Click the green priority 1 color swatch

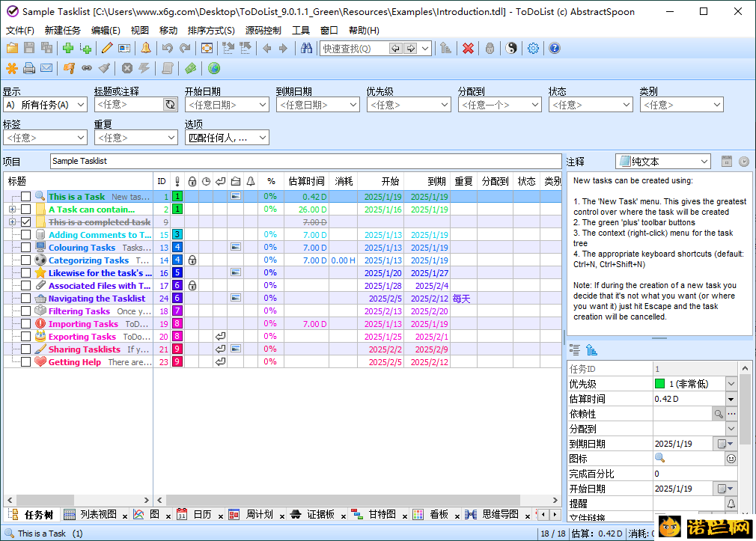pyautogui.click(x=659, y=384)
